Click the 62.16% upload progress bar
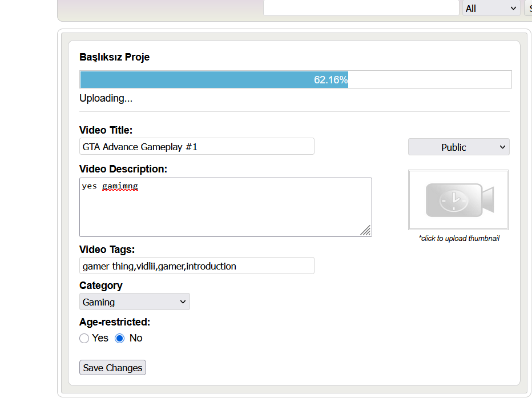Screen dimensions: 532x402 click(x=295, y=80)
